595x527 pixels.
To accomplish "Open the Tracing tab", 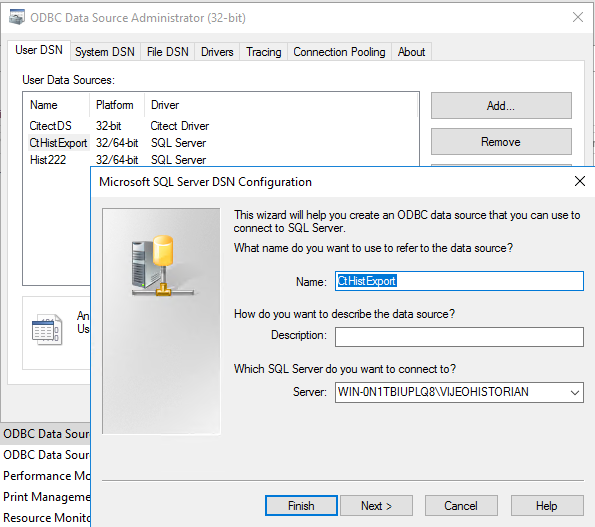I will click(264, 52).
